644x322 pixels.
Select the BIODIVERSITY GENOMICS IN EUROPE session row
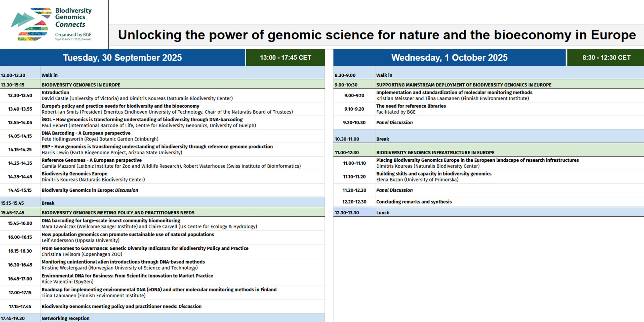pyautogui.click(x=162, y=84)
